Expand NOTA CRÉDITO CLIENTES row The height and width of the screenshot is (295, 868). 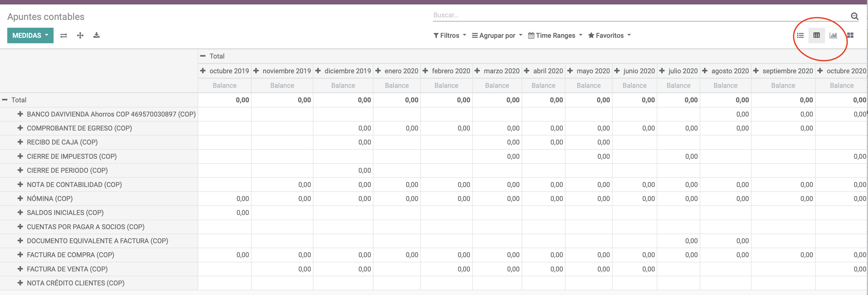click(x=20, y=283)
